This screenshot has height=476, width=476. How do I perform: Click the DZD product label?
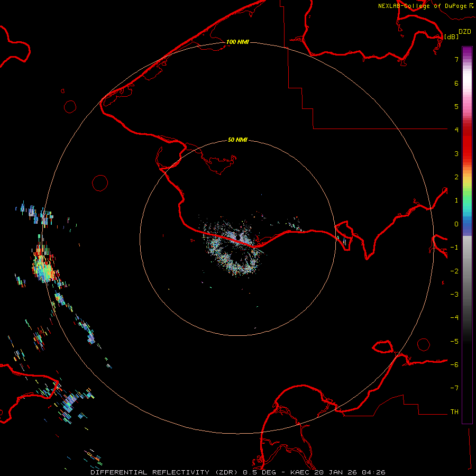point(465,31)
